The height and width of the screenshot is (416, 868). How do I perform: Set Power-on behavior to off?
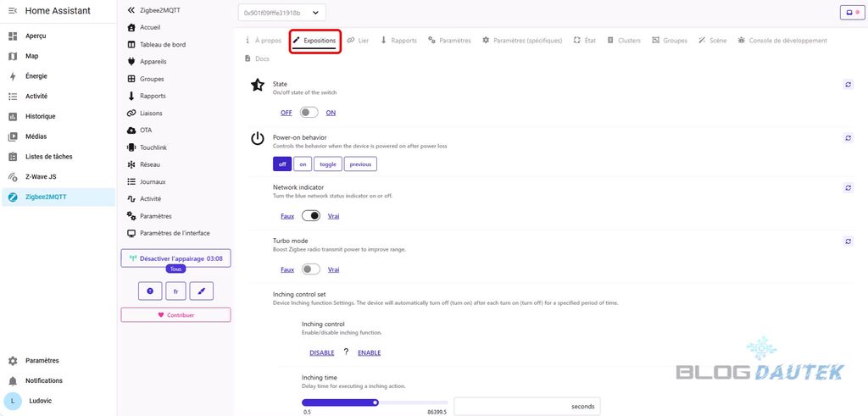pos(281,164)
